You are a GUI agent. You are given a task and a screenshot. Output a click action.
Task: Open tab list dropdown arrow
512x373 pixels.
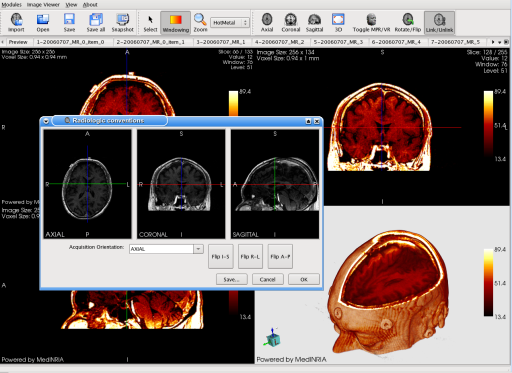(499, 42)
